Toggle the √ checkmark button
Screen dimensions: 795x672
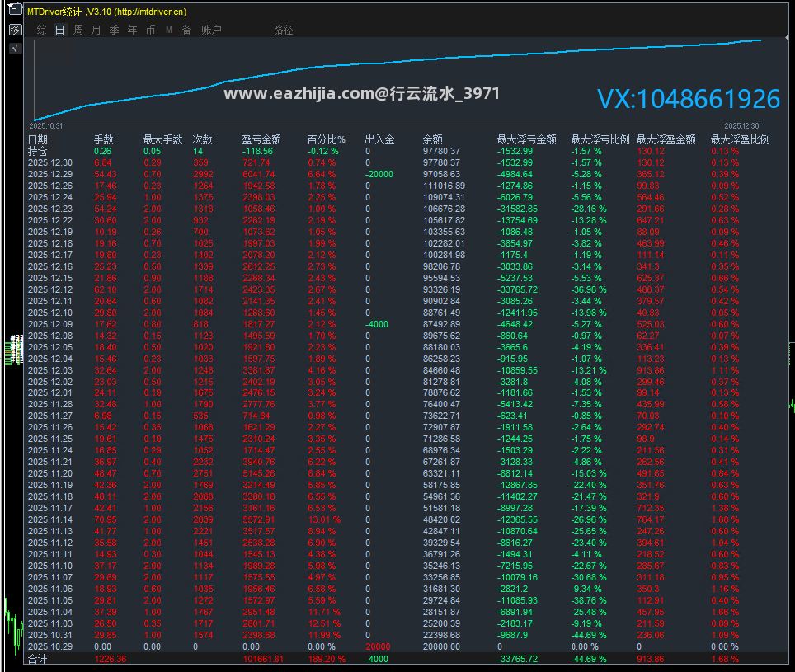tap(16, 49)
